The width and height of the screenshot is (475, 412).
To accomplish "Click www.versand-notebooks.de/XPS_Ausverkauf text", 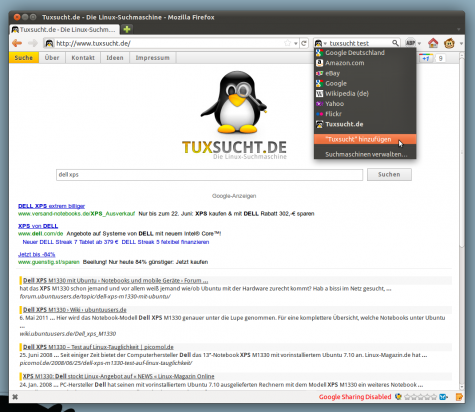I will [x=76, y=214].
